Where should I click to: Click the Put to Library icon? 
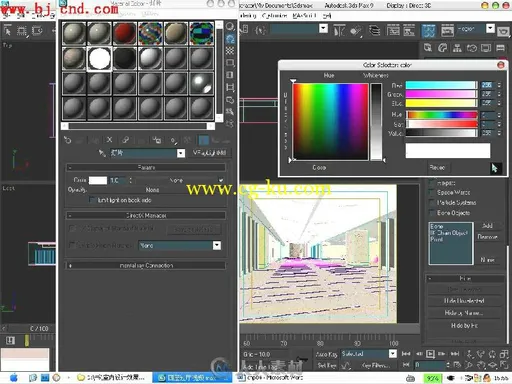(x=157, y=140)
